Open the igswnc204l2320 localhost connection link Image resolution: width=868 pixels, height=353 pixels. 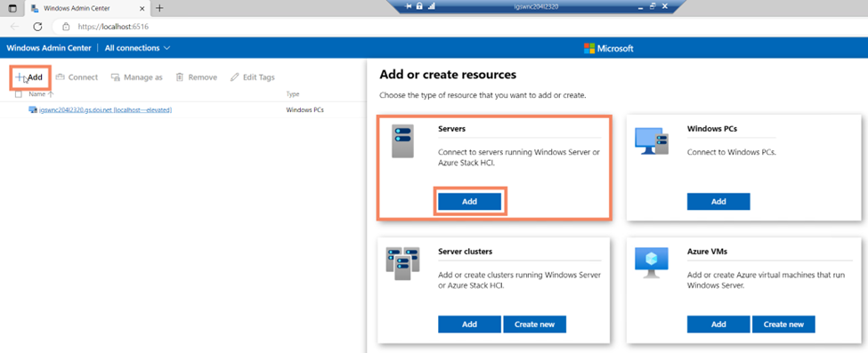tap(105, 110)
